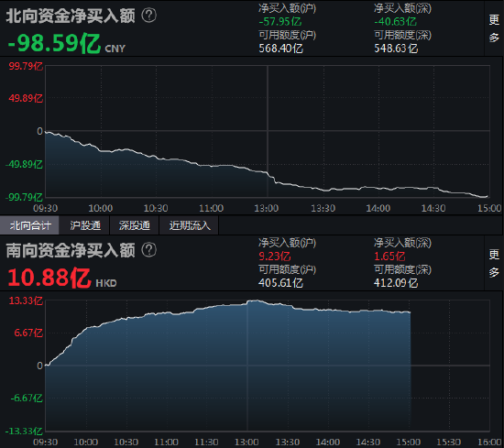This screenshot has width=504, height=448.
Task: Click southbound 10.88亿 net buy value
Action: click(49, 278)
